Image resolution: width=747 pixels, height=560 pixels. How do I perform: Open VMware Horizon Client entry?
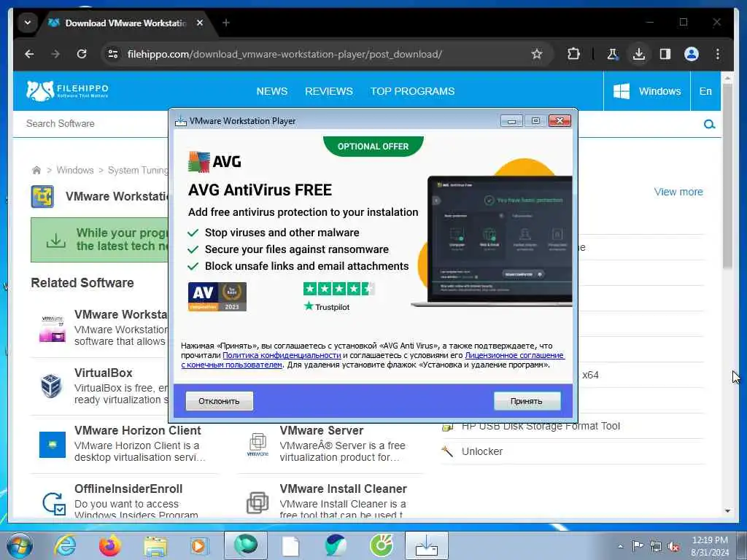point(138,430)
